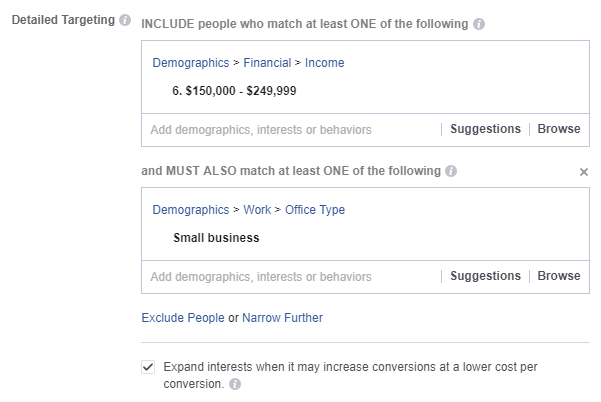Click info icon after conversion text
Screen dimensions: 601x402
pyautogui.click(x=234, y=384)
